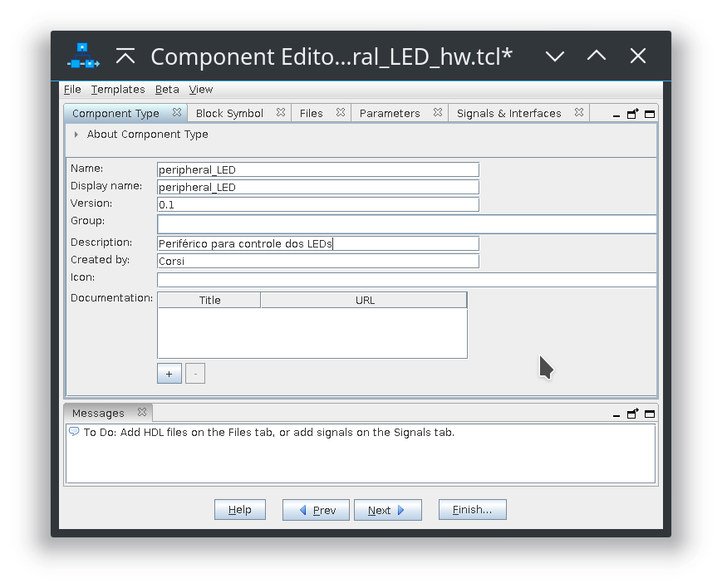The image size is (722, 588).
Task: Switch to the Files tab
Action: [312, 113]
